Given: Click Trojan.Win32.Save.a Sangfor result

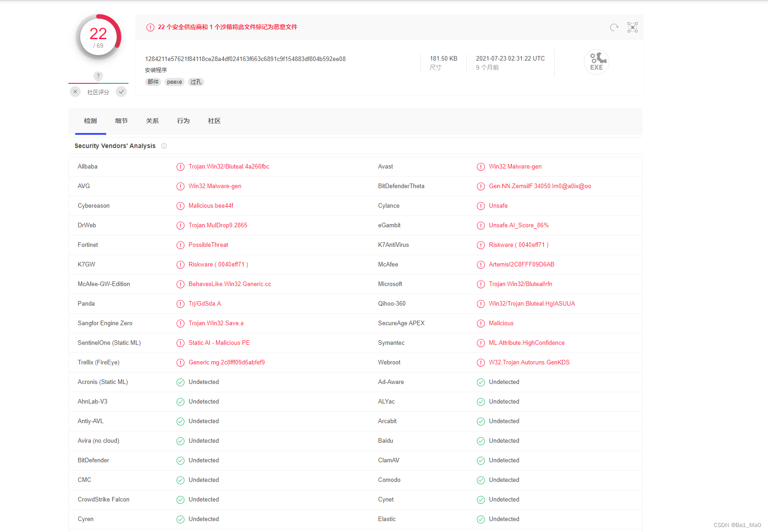Looking at the screenshot, I should coord(216,323).
